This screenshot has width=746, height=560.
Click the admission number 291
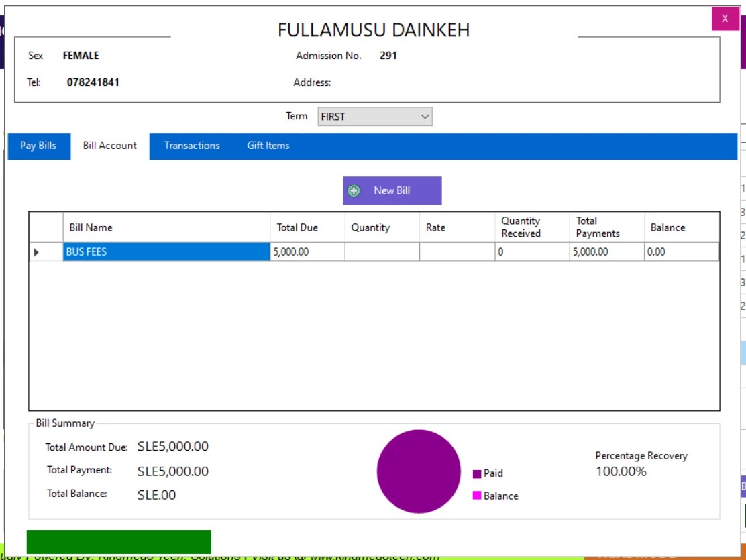[388, 56]
